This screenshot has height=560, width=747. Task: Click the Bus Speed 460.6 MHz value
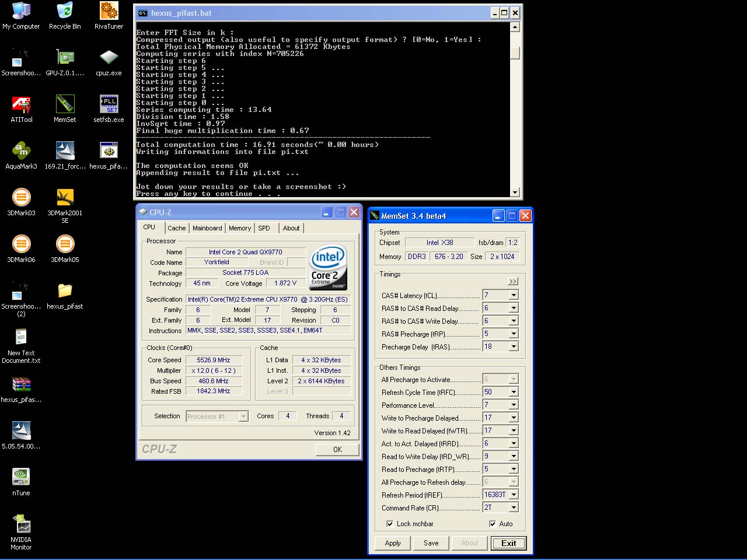(214, 381)
